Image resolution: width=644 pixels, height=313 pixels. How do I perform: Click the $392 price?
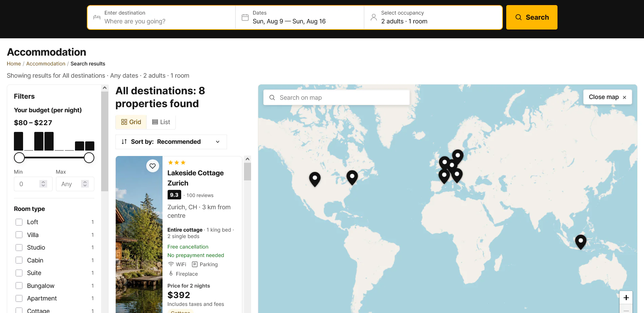[x=179, y=295]
